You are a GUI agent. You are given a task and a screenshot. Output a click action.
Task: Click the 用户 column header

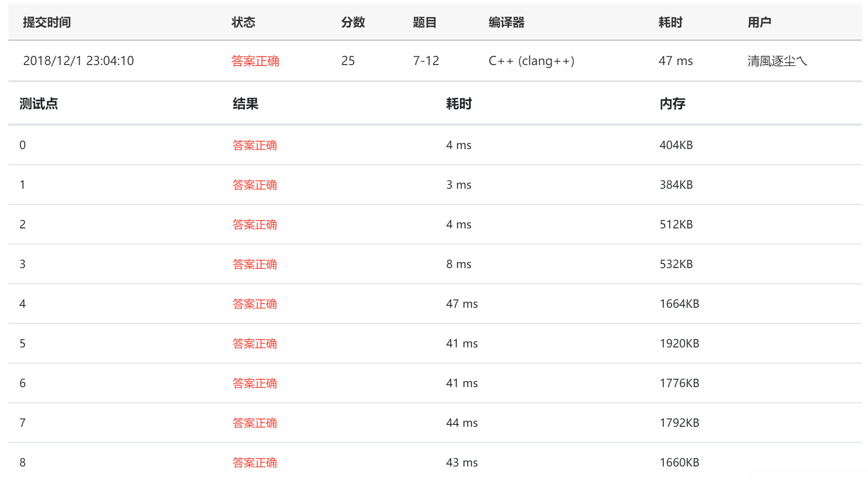pos(759,22)
